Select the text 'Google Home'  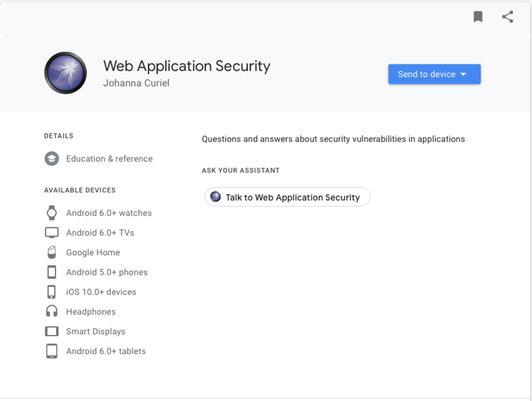(93, 253)
